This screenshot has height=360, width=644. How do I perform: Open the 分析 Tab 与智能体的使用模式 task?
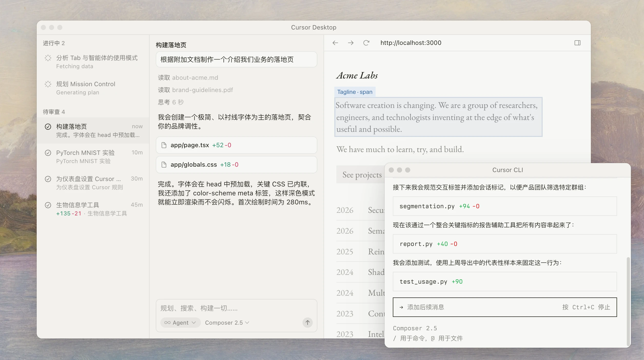[x=93, y=62]
